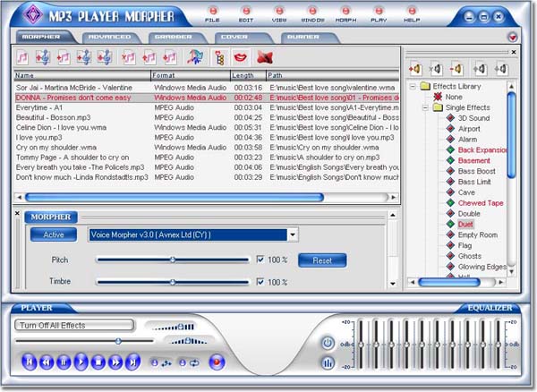Click the red lips voice icon

click(x=241, y=57)
